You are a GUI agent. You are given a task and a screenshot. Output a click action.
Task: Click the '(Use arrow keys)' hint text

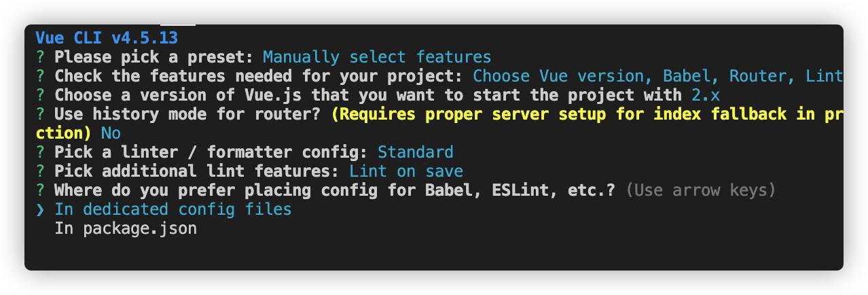pyautogui.click(x=700, y=190)
